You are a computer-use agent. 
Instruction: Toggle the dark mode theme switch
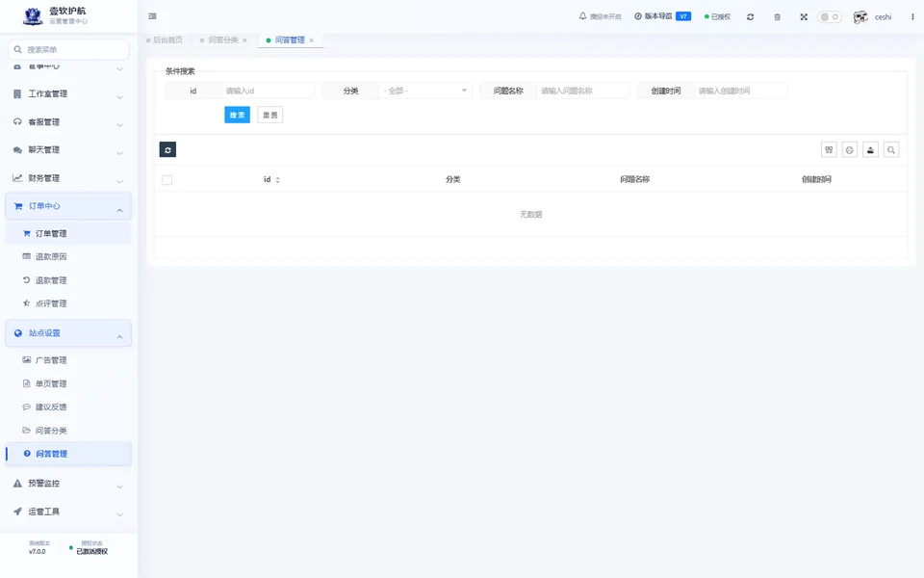pos(829,17)
